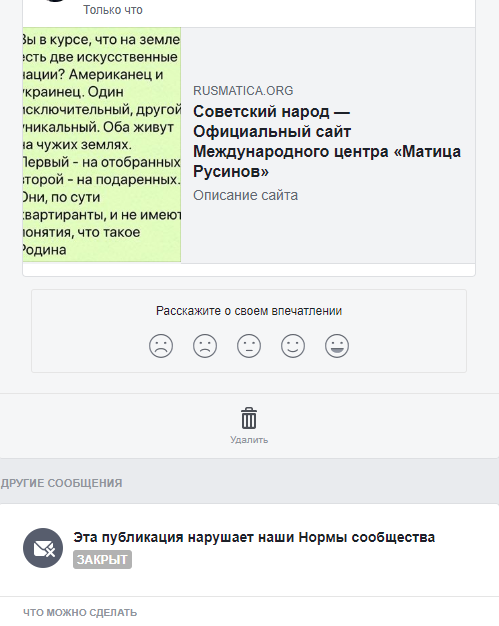Click the RUSMATICA.ORG domain text
The image size is (499, 626).
(x=243, y=91)
